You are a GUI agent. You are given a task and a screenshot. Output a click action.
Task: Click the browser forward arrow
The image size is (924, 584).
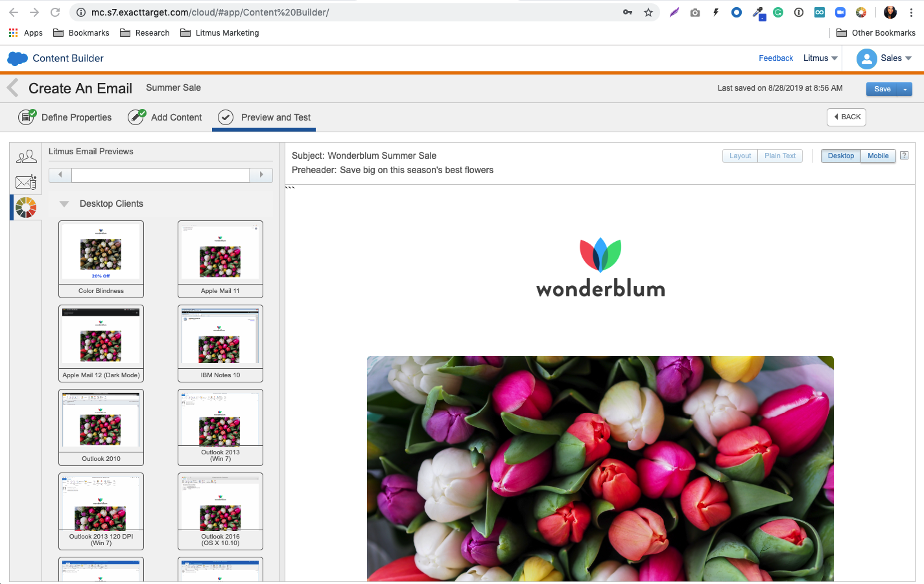[34, 12]
